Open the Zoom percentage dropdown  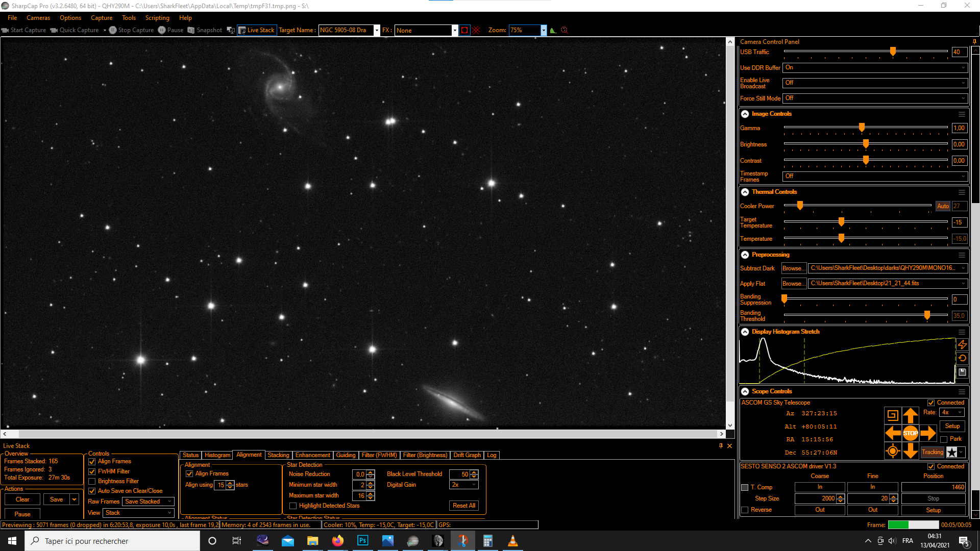(544, 30)
